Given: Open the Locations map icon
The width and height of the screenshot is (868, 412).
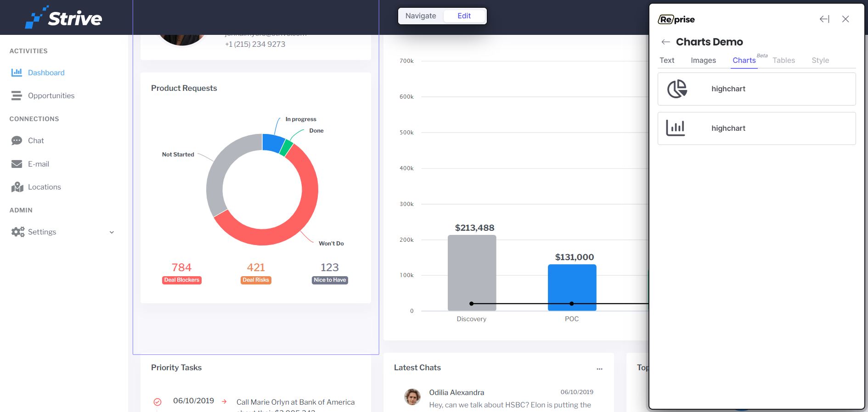Looking at the screenshot, I should (x=17, y=187).
